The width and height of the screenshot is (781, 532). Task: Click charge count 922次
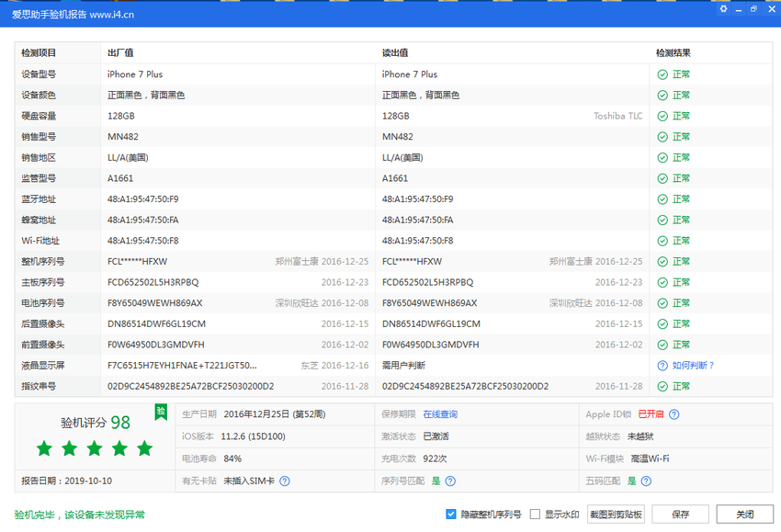[435, 458]
